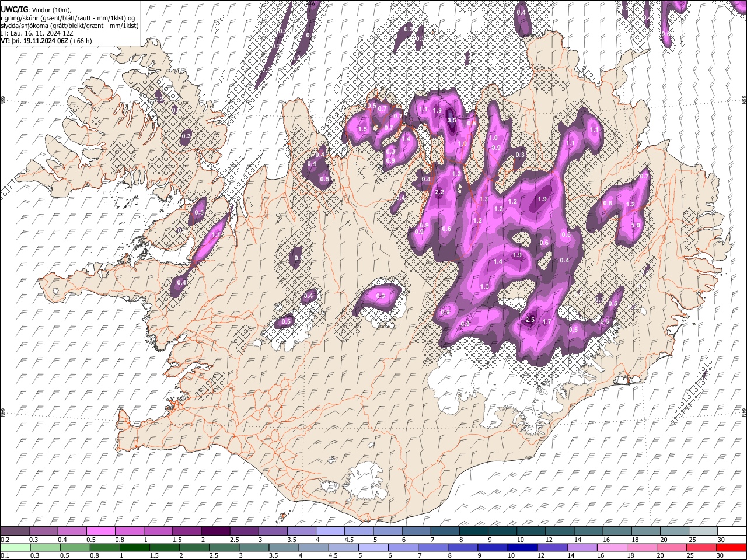The image size is (747, 560).
Task: Select the deep blue 10–12 rain swatch
Action: pos(523,548)
